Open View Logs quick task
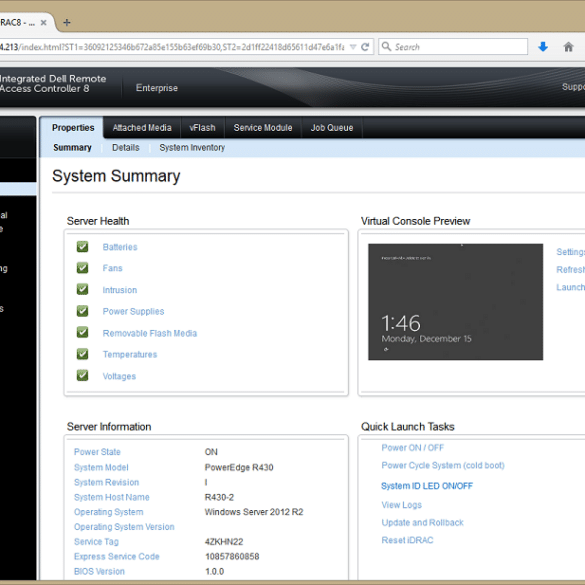585x585 pixels. 401,505
